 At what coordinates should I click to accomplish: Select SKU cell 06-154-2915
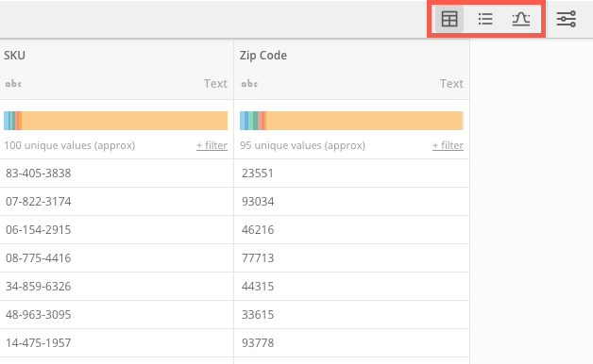coord(116,230)
